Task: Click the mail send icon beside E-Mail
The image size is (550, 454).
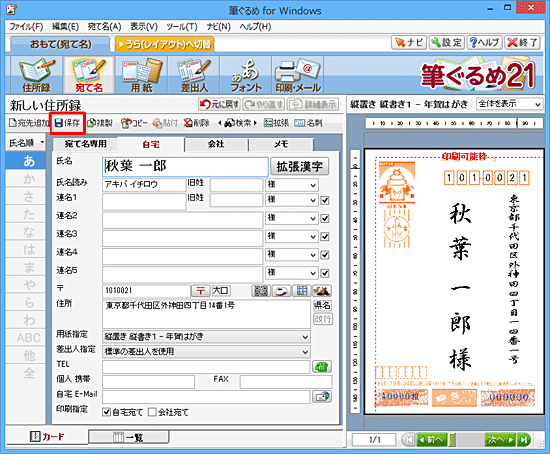Action: (x=322, y=397)
